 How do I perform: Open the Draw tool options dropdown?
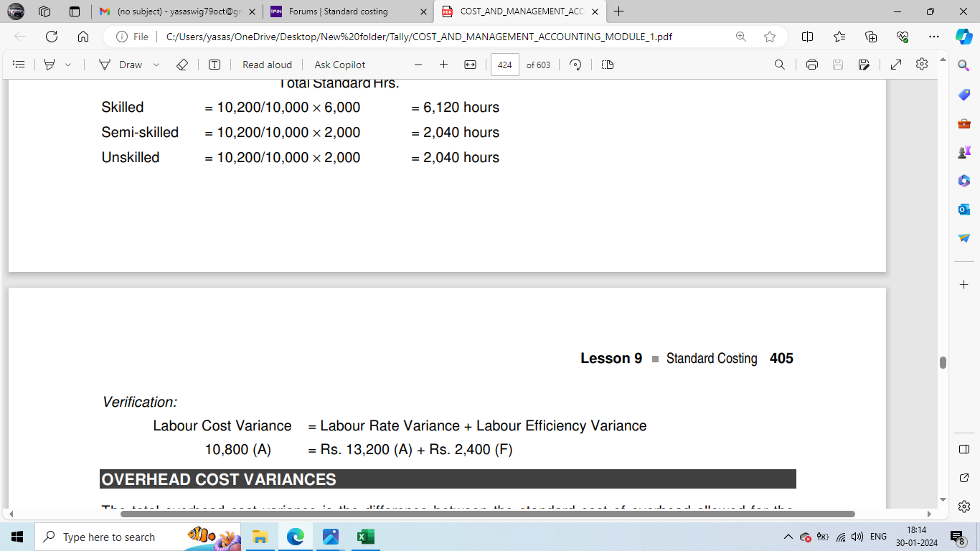[x=156, y=65]
